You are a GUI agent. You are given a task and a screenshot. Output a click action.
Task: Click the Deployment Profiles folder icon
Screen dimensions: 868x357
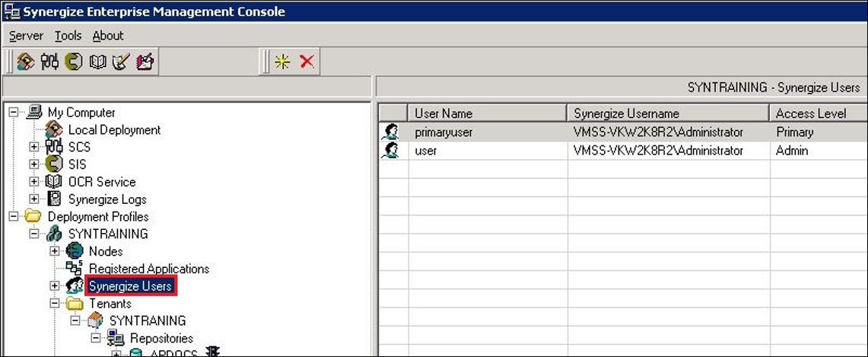(33, 216)
